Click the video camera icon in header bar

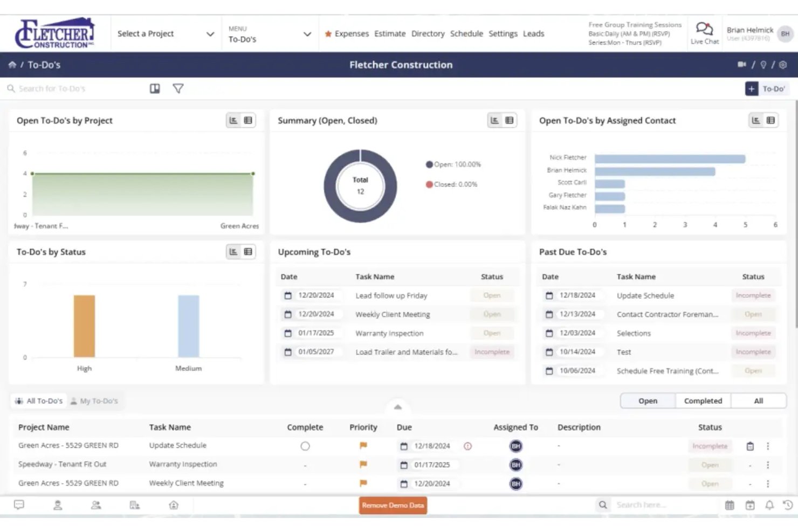click(742, 65)
